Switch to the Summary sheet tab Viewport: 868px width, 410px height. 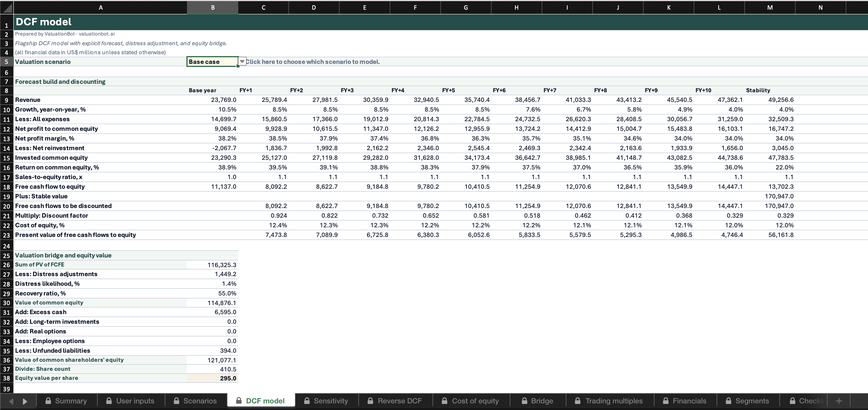[66, 401]
